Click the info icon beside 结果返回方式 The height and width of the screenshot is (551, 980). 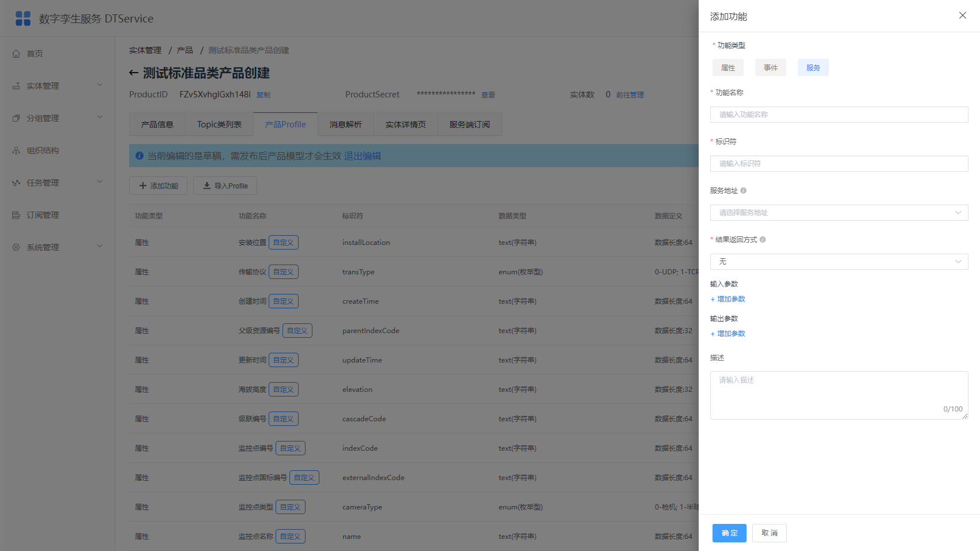(763, 240)
